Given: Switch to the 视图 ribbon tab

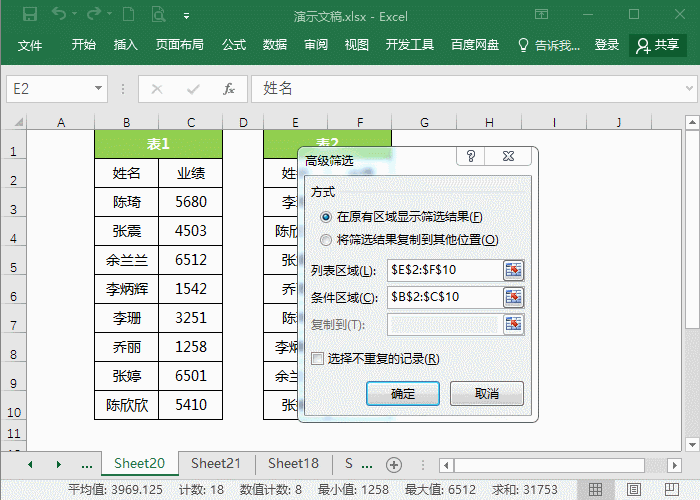Looking at the screenshot, I should [x=357, y=45].
